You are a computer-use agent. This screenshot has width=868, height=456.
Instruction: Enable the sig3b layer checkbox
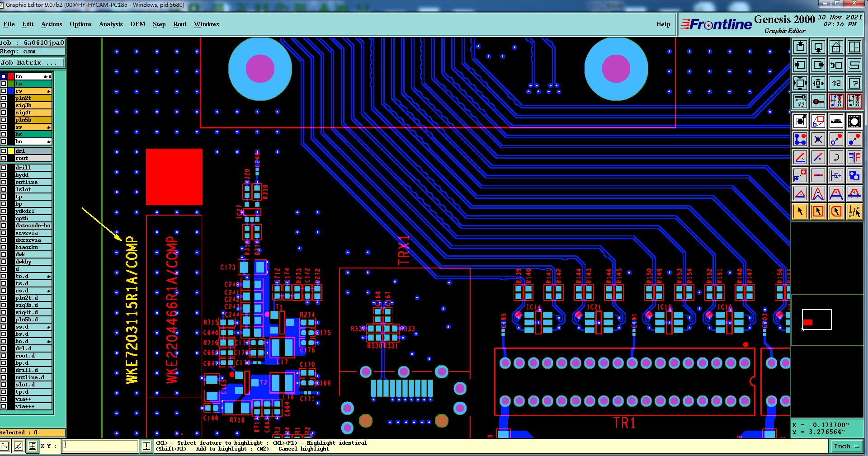coord(4,105)
